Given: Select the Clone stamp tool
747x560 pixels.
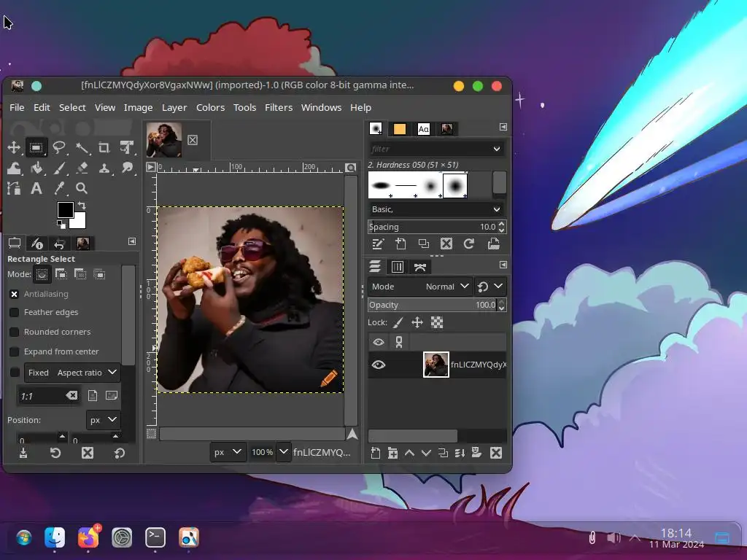Looking at the screenshot, I should [x=104, y=168].
